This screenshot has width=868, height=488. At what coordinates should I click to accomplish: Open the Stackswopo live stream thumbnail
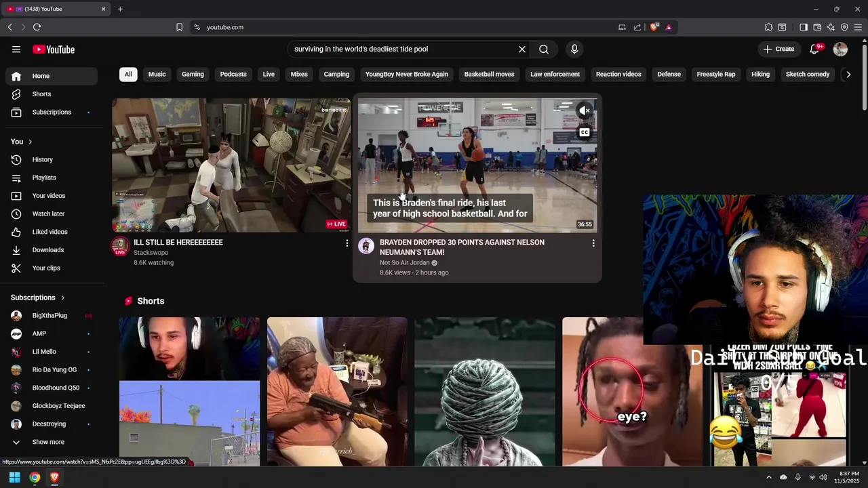pos(231,165)
